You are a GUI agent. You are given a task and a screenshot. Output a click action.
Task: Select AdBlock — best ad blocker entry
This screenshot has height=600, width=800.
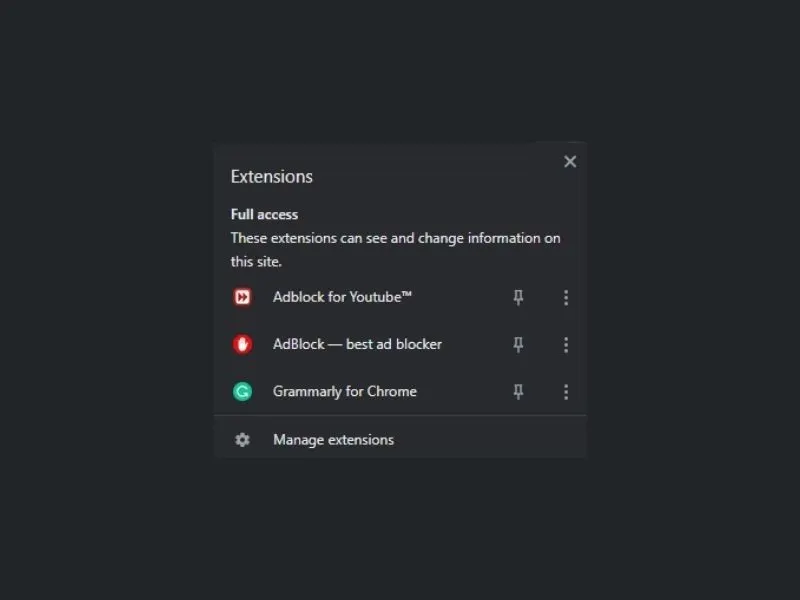coord(357,344)
